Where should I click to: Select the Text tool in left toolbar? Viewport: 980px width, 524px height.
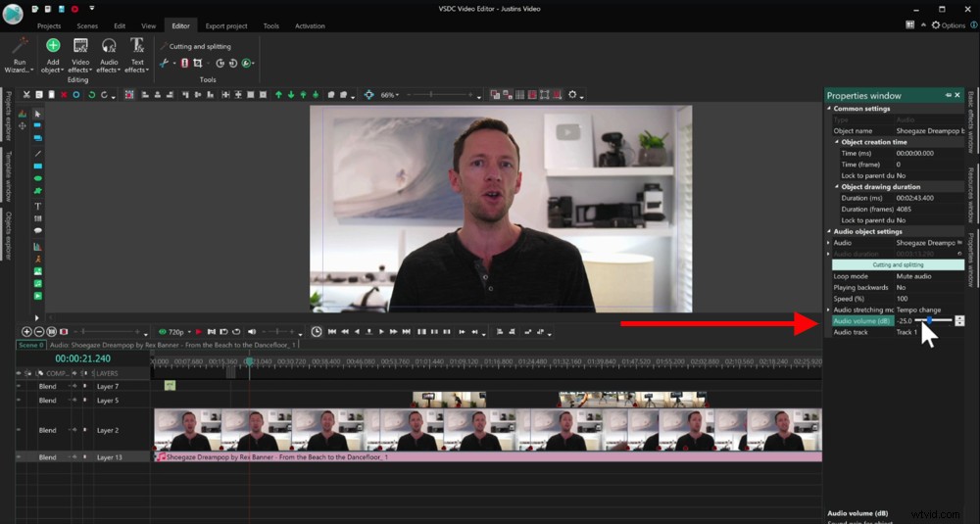click(x=37, y=206)
